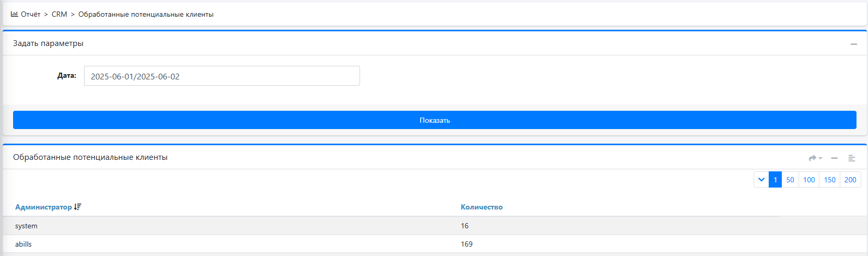This screenshot has height=256, width=868.
Task: Sort by Количество column header
Action: [x=482, y=207]
